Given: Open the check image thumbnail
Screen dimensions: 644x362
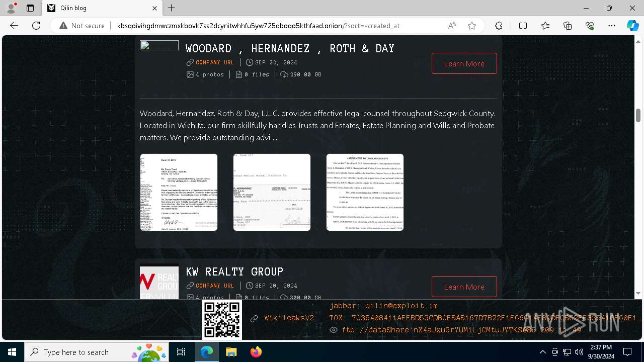Looking at the screenshot, I should [272, 192].
